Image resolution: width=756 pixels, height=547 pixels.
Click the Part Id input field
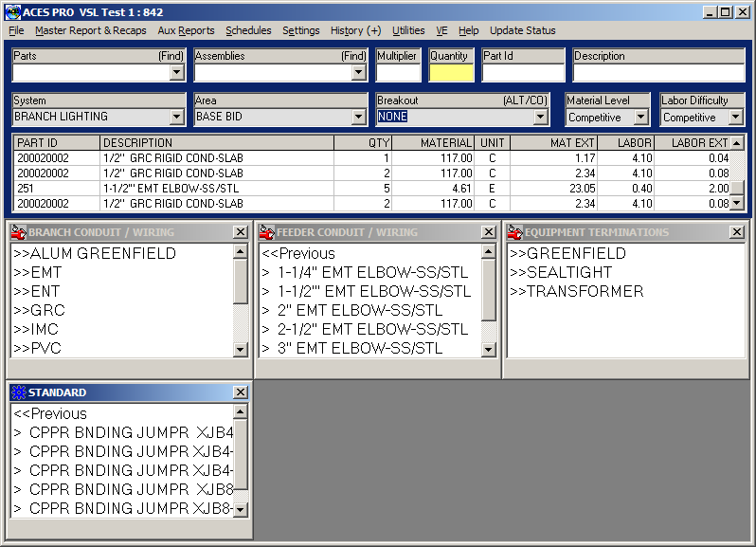click(523, 72)
